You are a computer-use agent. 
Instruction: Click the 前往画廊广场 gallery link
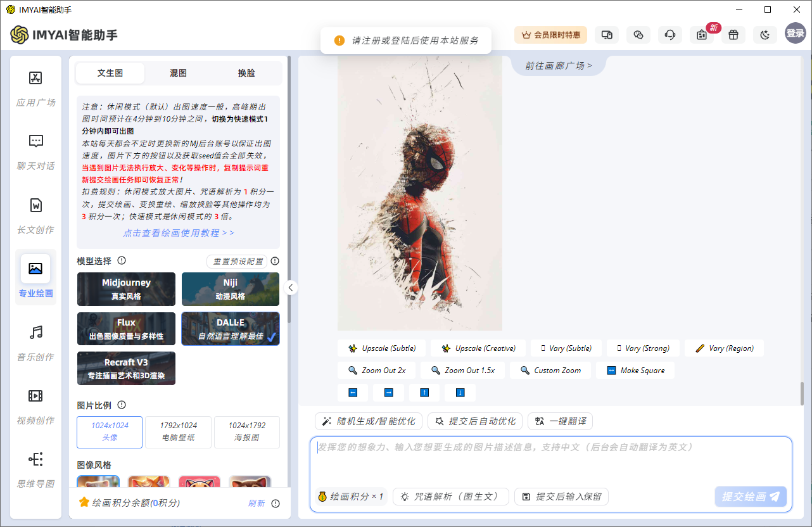pyautogui.click(x=559, y=66)
